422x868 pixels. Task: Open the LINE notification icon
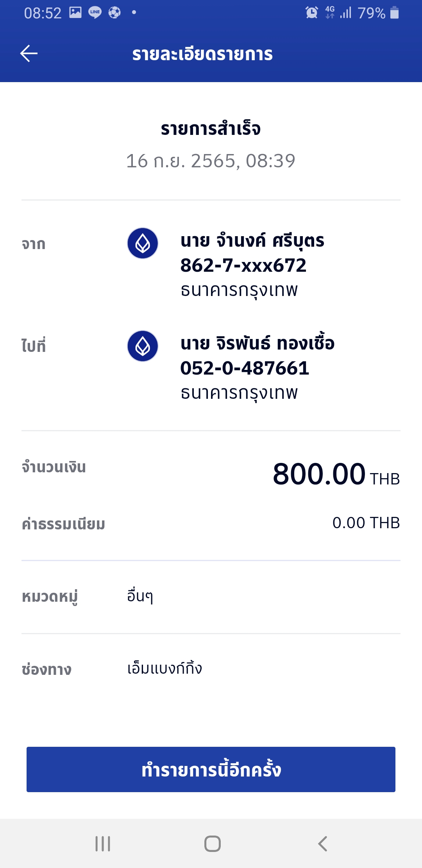[95, 13]
